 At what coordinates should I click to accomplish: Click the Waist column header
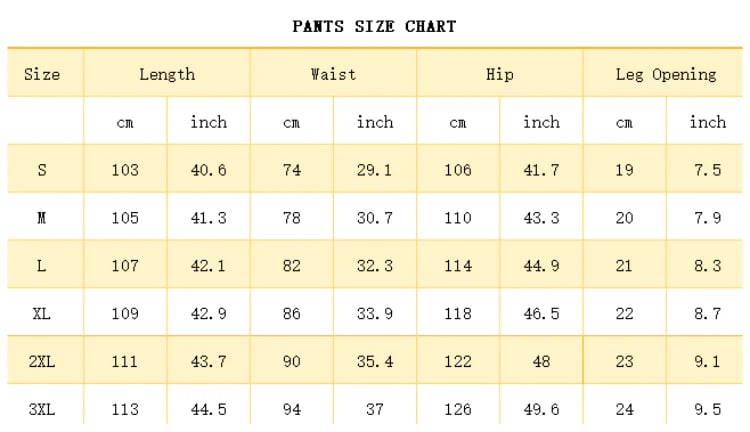333,74
